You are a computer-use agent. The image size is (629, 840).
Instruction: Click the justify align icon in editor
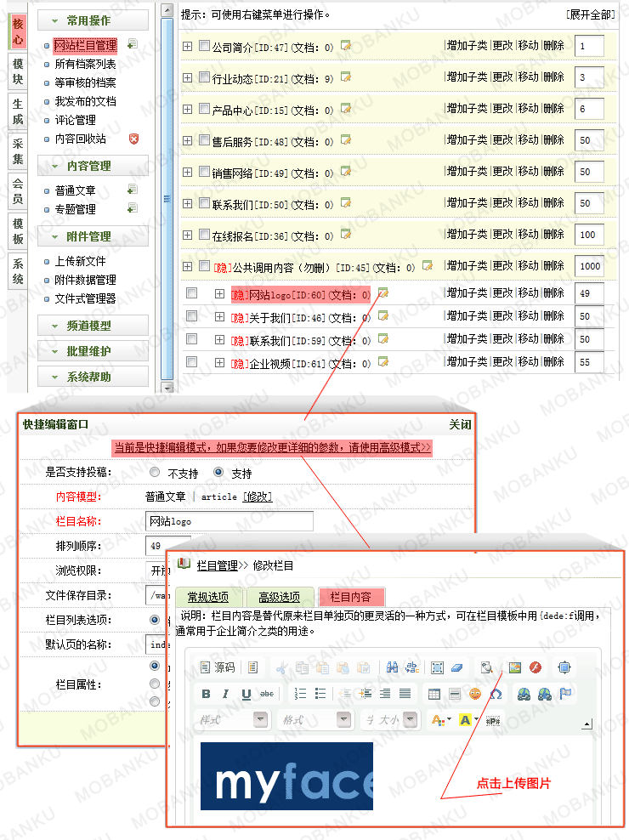tap(405, 694)
